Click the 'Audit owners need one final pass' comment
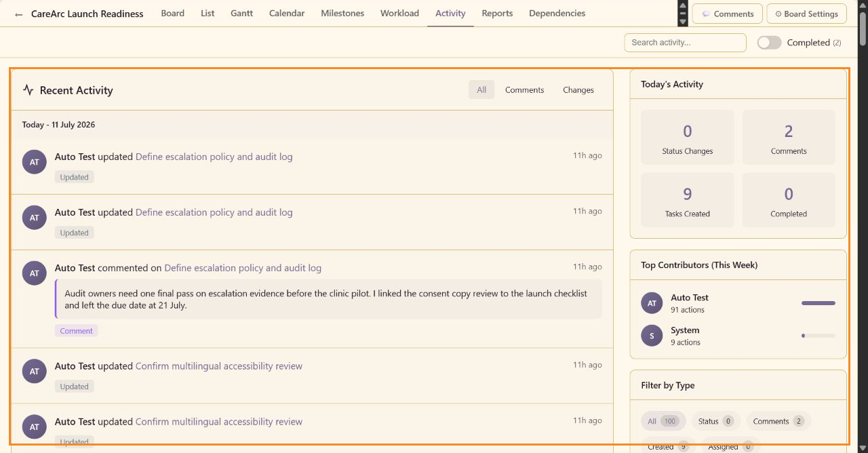868x453 pixels. click(328, 299)
